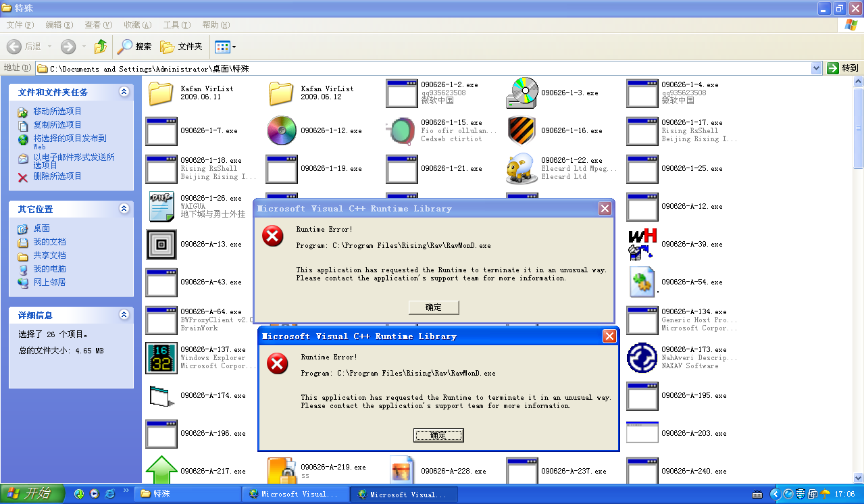Select the 090626-1-22.exe Elecard icon
Viewport: 864px width, 504px height.
[522, 169]
